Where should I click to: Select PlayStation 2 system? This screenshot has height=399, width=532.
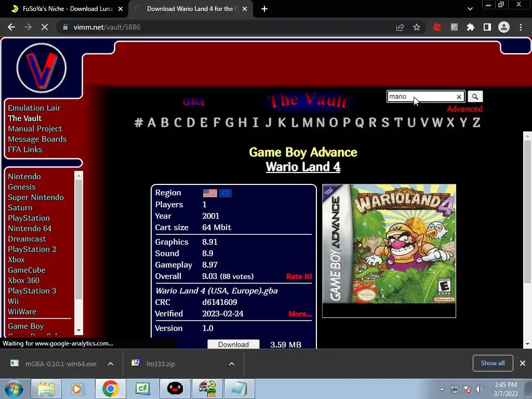click(x=32, y=249)
